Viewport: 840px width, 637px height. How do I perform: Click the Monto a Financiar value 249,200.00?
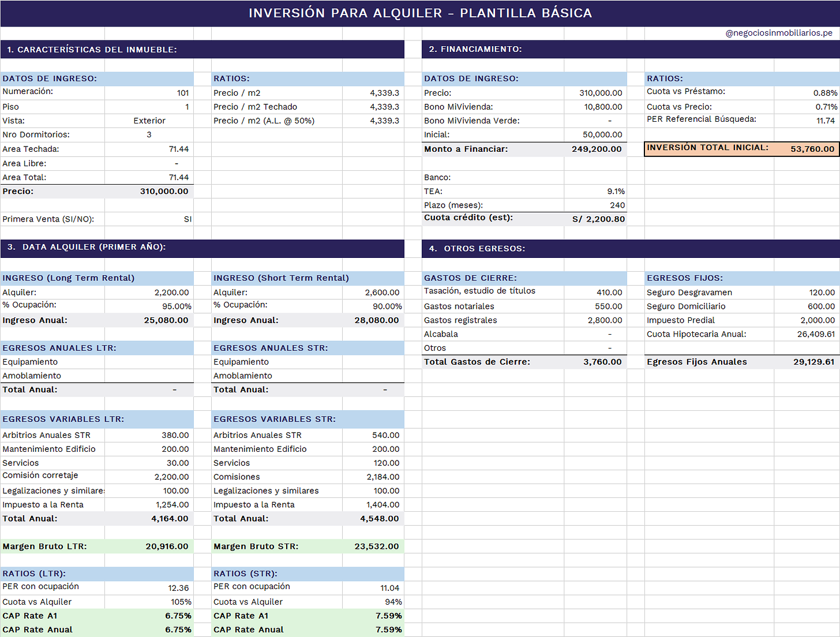595,149
